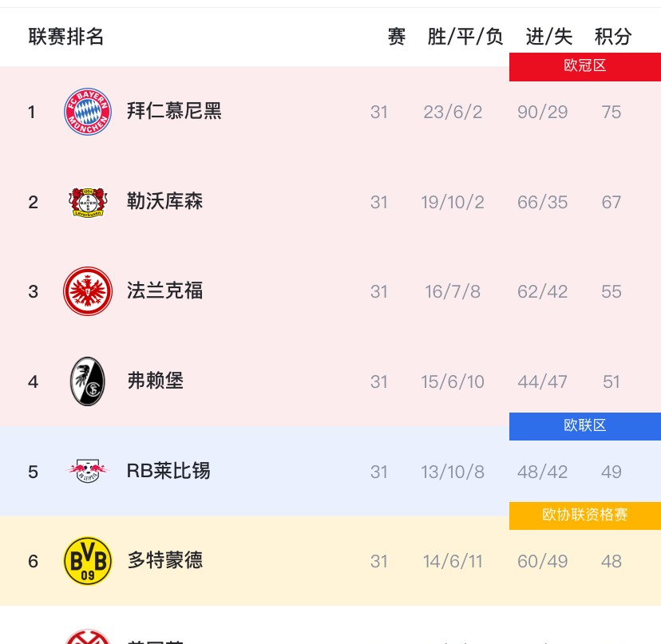Click the Freiburg club emblem
Viewport: 661px width, 644px height.
pos(88,381)
